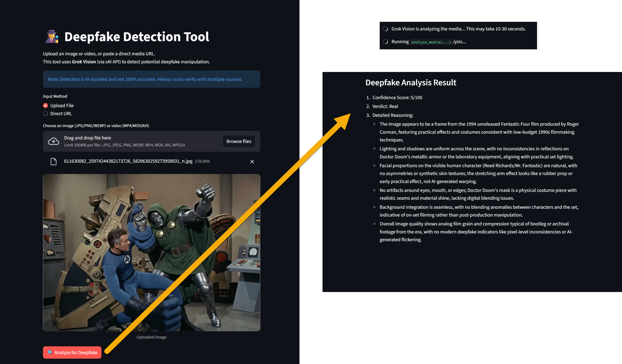Click the Verdict: Real line
The height and width of the screenshot is (364, 622).
click(x=385, y=106)
